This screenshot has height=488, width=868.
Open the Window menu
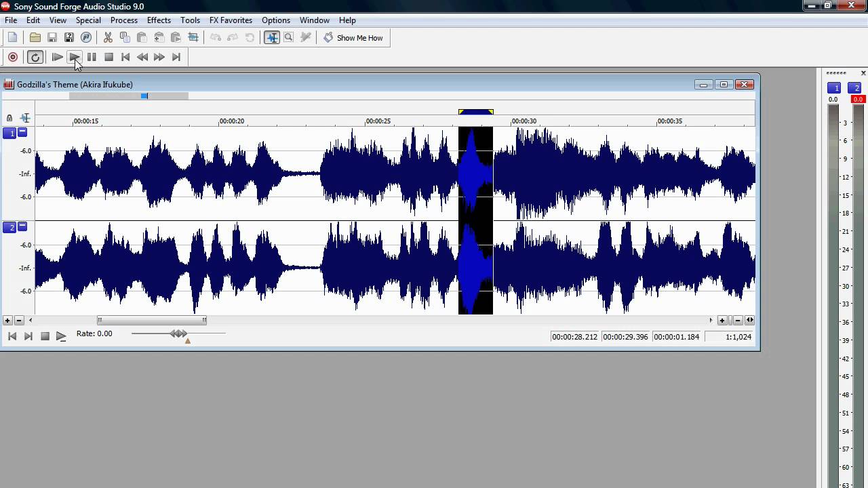[315, 20]
